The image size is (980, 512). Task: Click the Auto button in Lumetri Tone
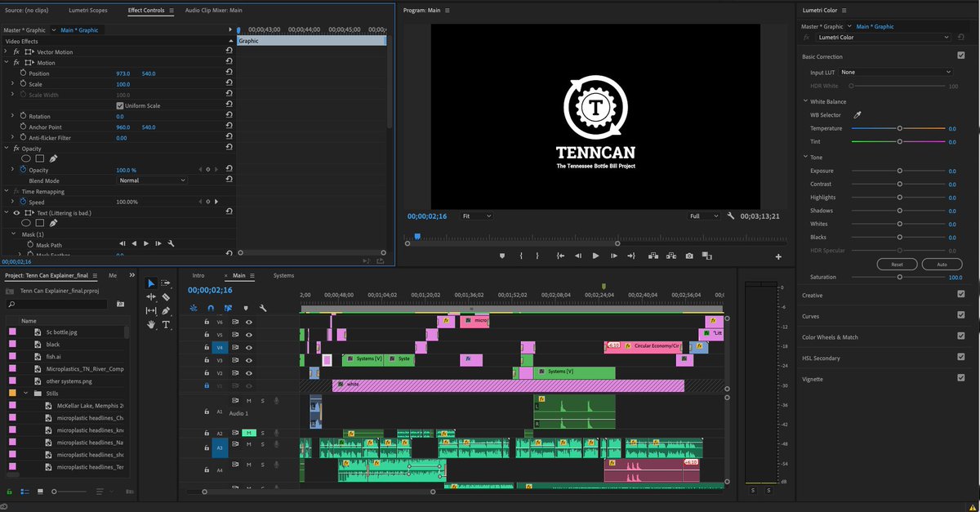(942, 265)
